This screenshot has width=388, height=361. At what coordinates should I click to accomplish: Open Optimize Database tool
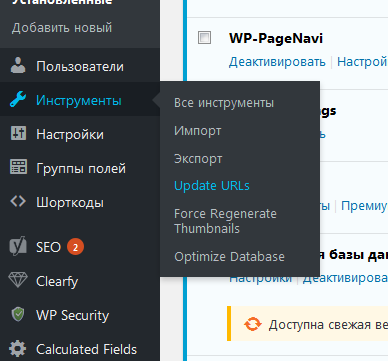tap(229, 257)
